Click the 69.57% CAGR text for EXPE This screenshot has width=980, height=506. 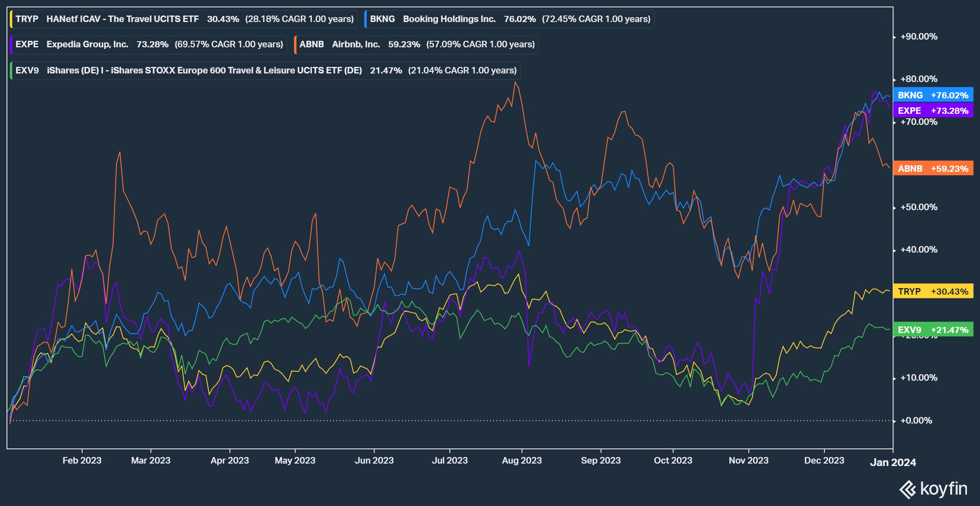tap(229, 44)
